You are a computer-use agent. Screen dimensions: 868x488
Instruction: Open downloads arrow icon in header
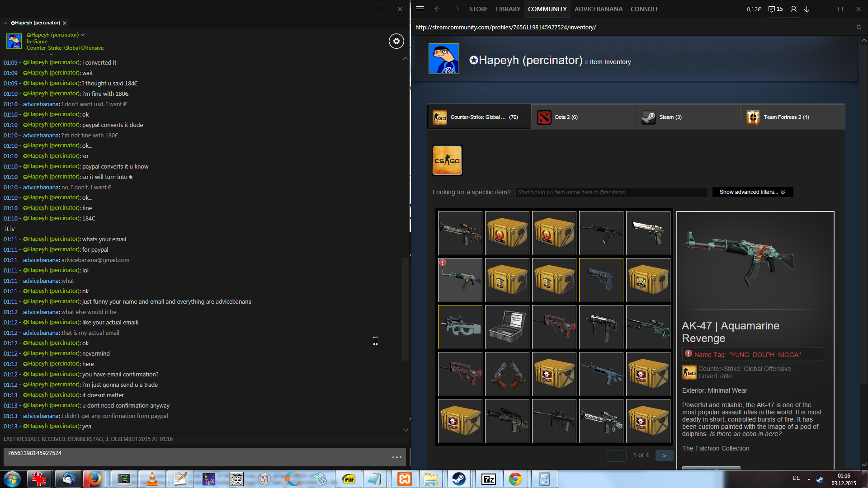(x=807, y=9)
